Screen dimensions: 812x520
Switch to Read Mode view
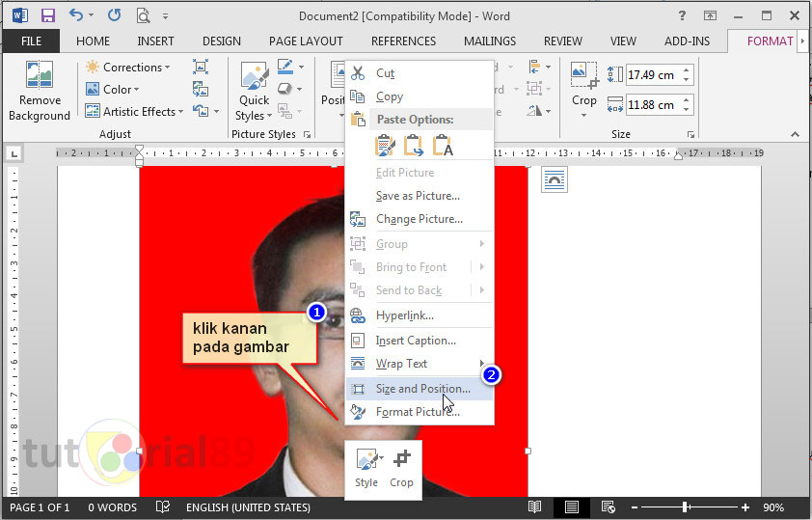(x=534, y=507)
